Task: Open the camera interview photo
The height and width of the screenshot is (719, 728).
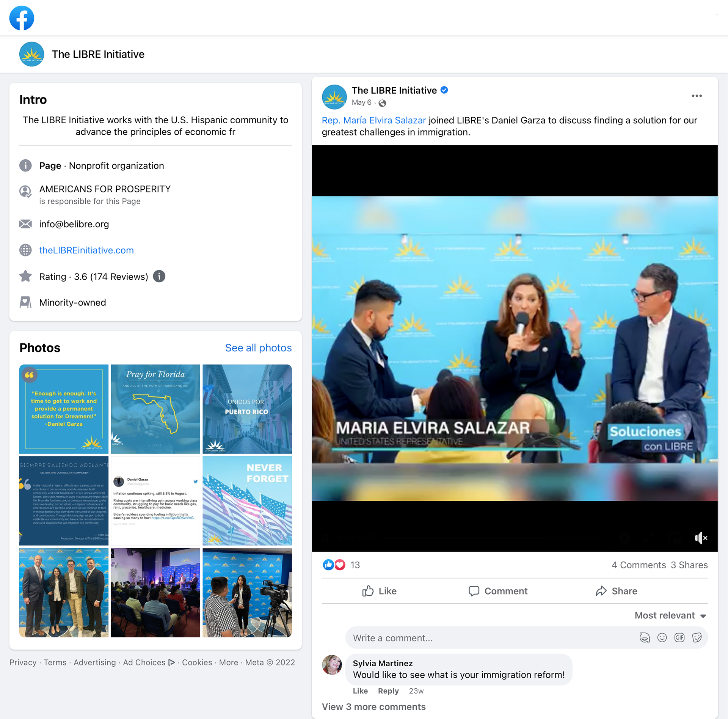Action: (247, 593)
